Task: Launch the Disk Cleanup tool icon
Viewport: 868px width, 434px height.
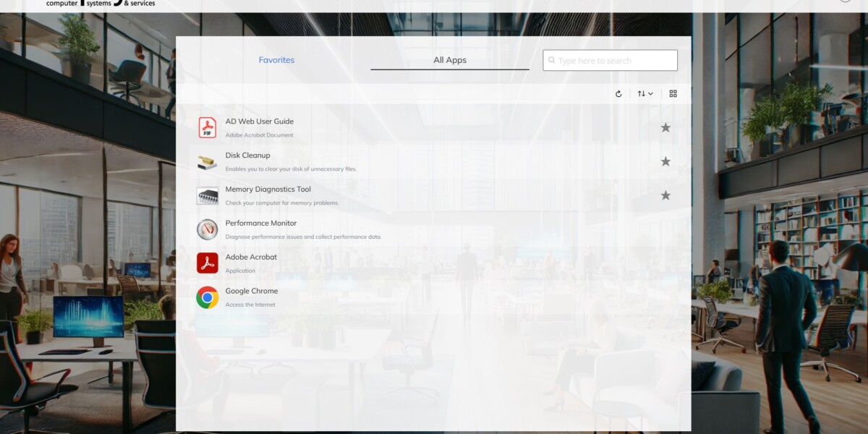Action: tap(207, 161)
